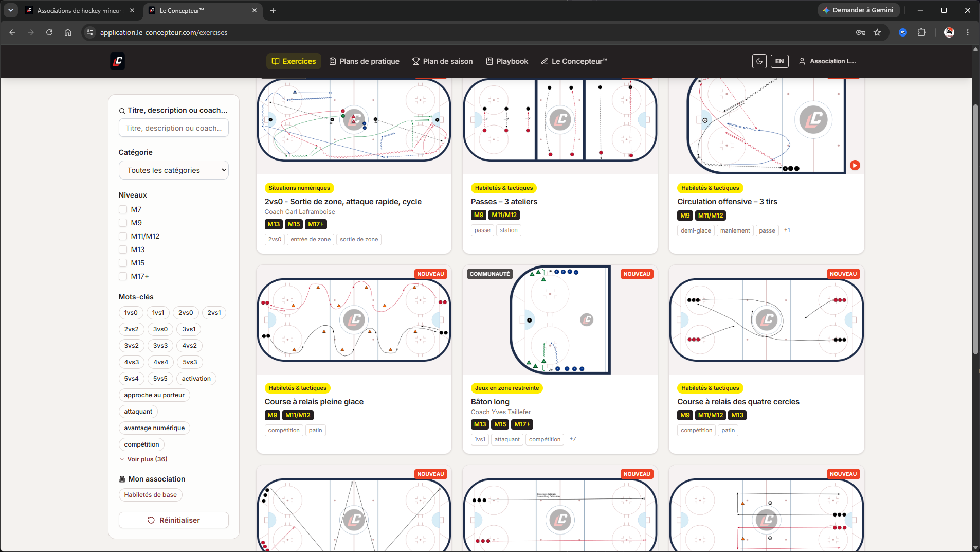Click the password manager key icon
Viewport: 980px width, 552px height.
point(861,32)
